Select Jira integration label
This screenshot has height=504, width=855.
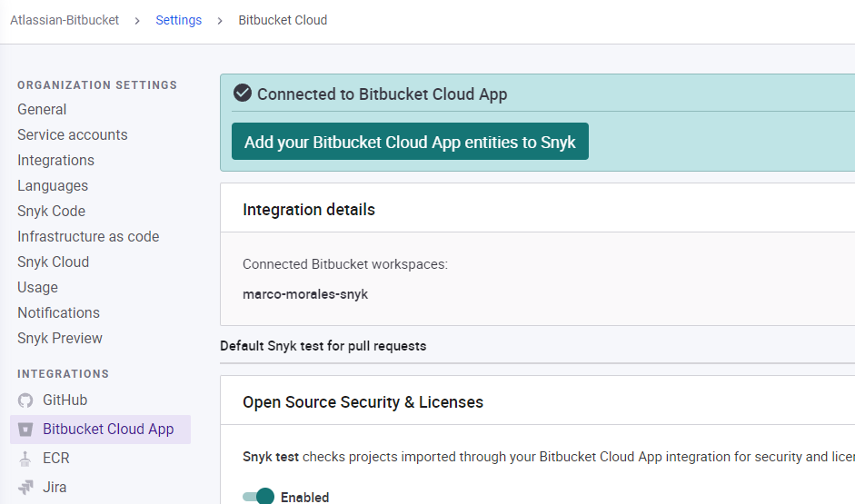click(55, 487)
